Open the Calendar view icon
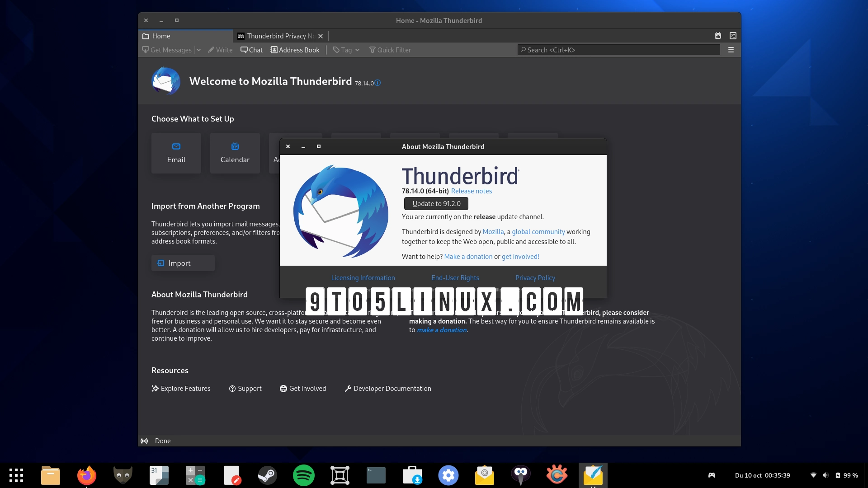Screen dimensions: 868x488 [717, 36]
